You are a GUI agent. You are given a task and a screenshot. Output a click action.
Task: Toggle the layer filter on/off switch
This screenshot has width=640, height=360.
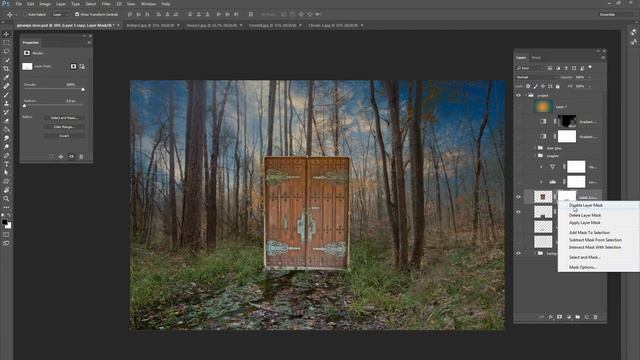coord(590,67)
